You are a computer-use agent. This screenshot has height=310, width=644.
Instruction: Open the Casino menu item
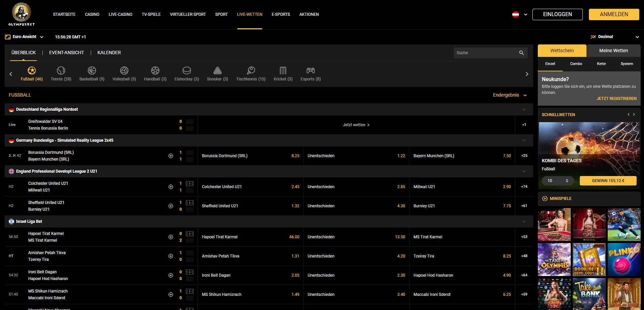(92, 14)
